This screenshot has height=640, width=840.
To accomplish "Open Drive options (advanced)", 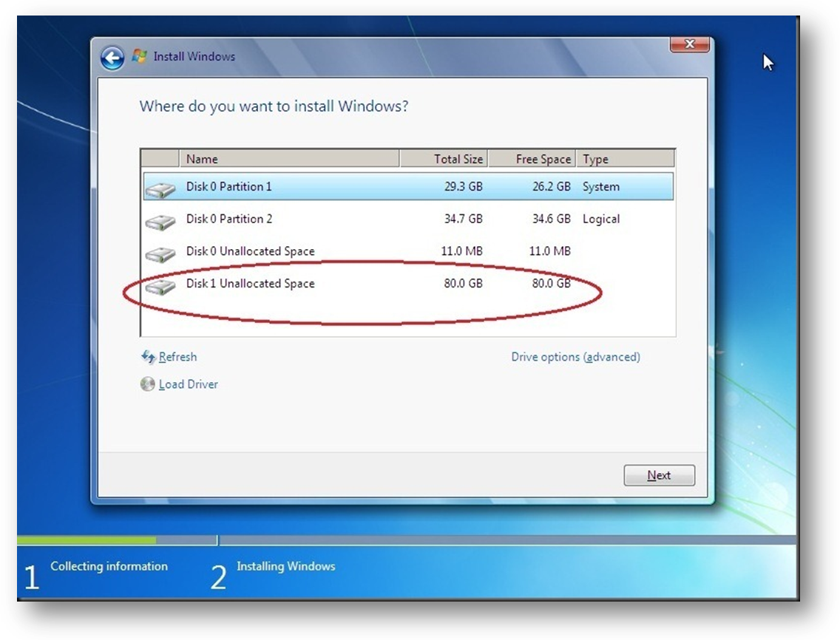I will pos(575,357).
